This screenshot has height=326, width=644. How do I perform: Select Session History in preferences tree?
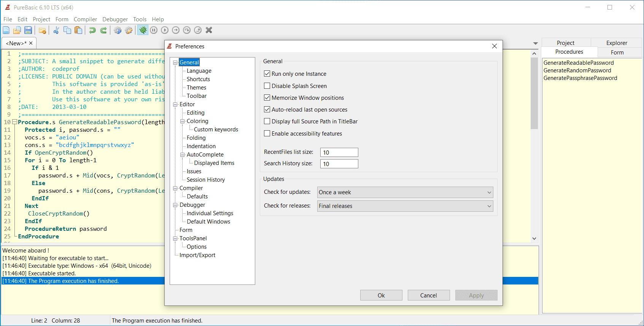(206, 180)
